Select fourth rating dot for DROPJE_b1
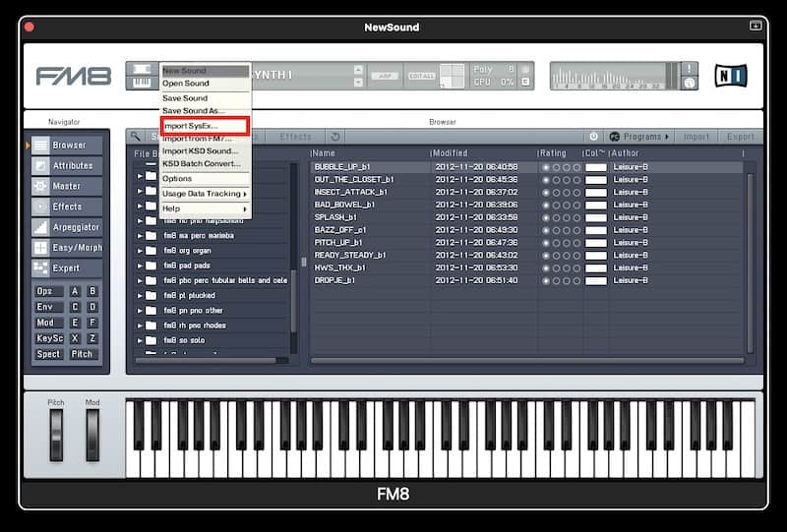This screenshot has width=787, height=532. 576,280
